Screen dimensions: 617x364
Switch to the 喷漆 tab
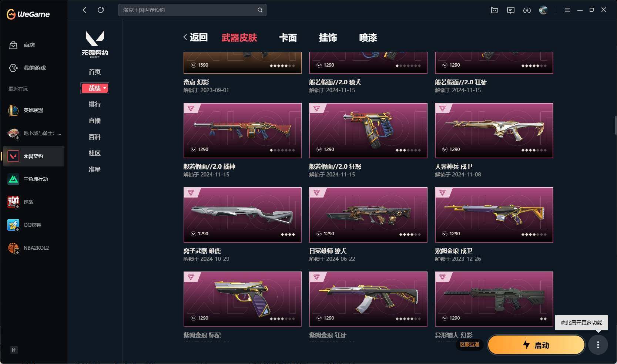[x=368, y=38]
